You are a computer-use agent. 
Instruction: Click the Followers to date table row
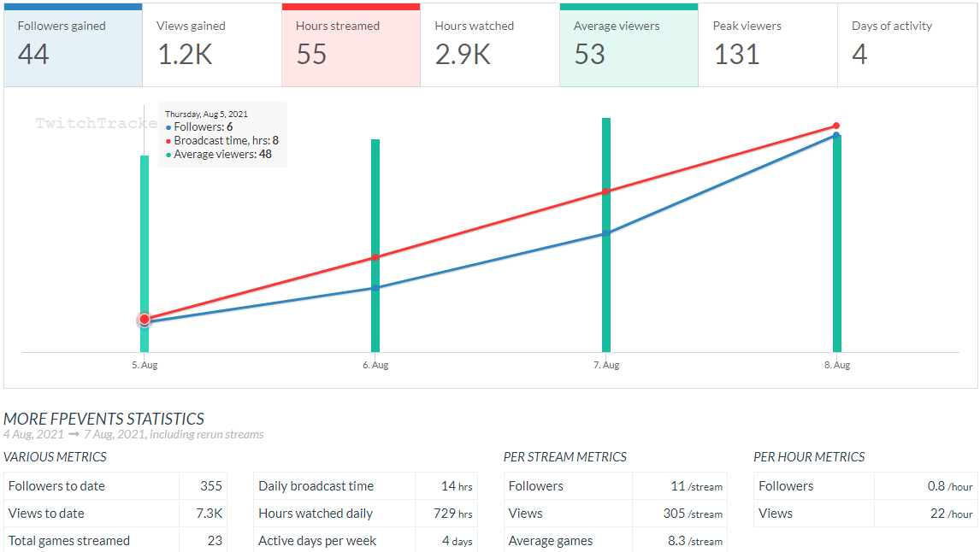pyautogui.click(x=115, y=486)
